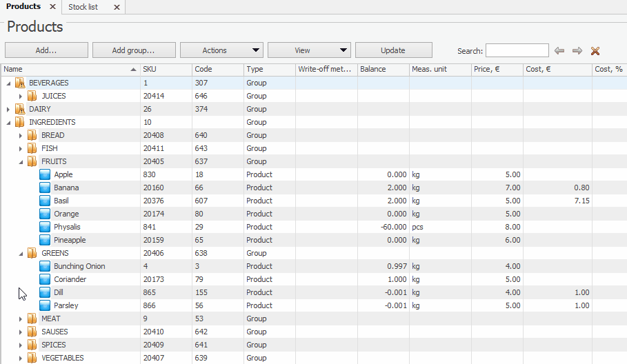Expand the MEAT group

(21, 318)
